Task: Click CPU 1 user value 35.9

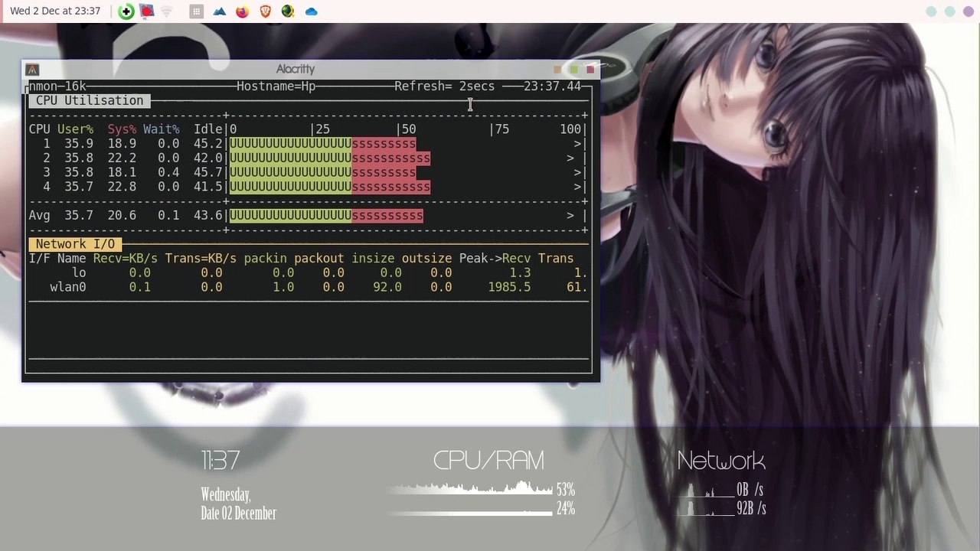Action: click(79, 144)
